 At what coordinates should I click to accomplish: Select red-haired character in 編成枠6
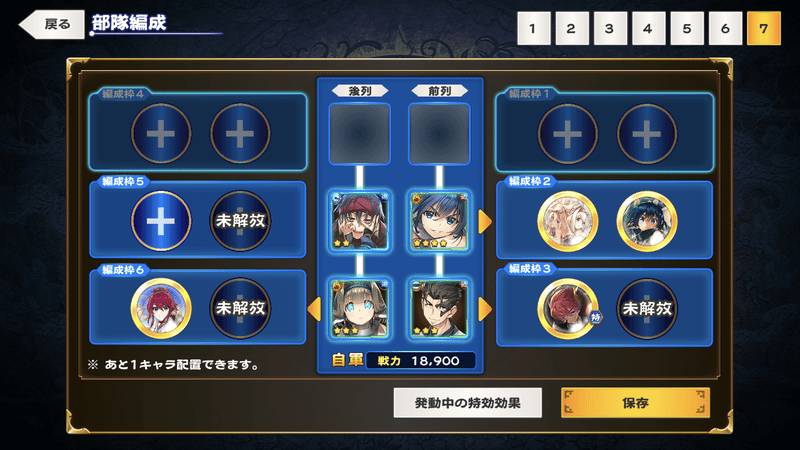161,308
